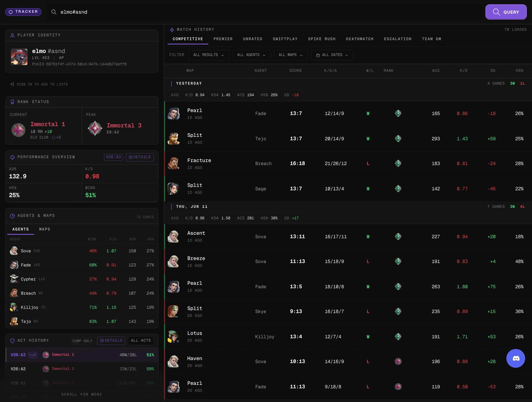Toggle the Comp Only filter
Image resolution: width=532 pixels, height=402 pixels.
[82, 341]
